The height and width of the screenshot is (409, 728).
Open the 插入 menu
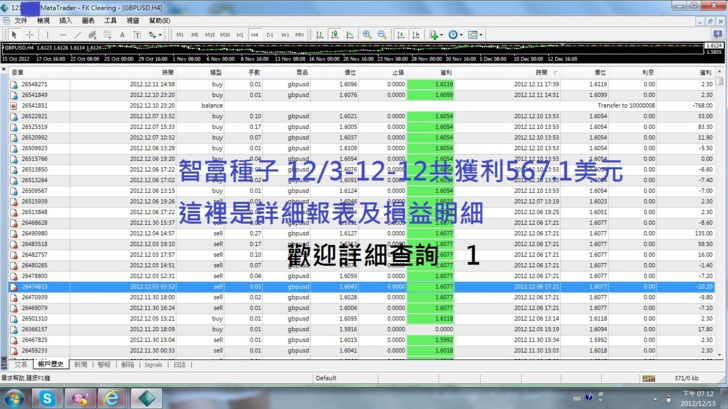pyautogui.click(x=65, y=20)
